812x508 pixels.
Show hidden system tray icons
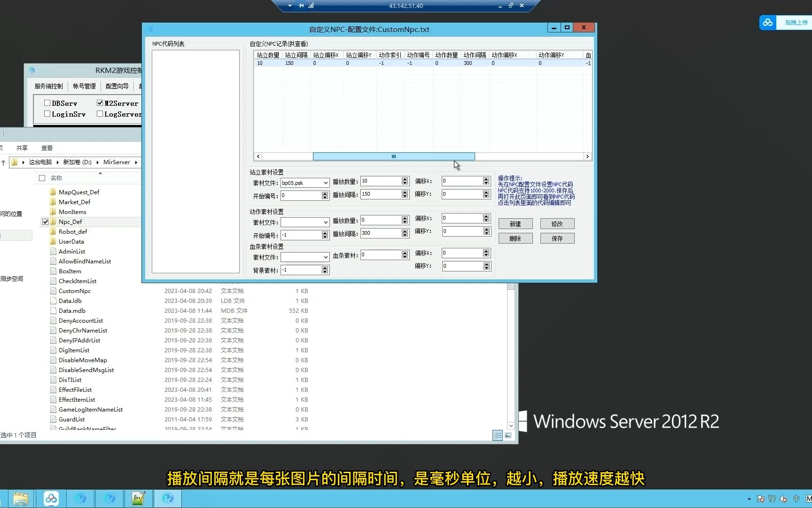(749, 499)
